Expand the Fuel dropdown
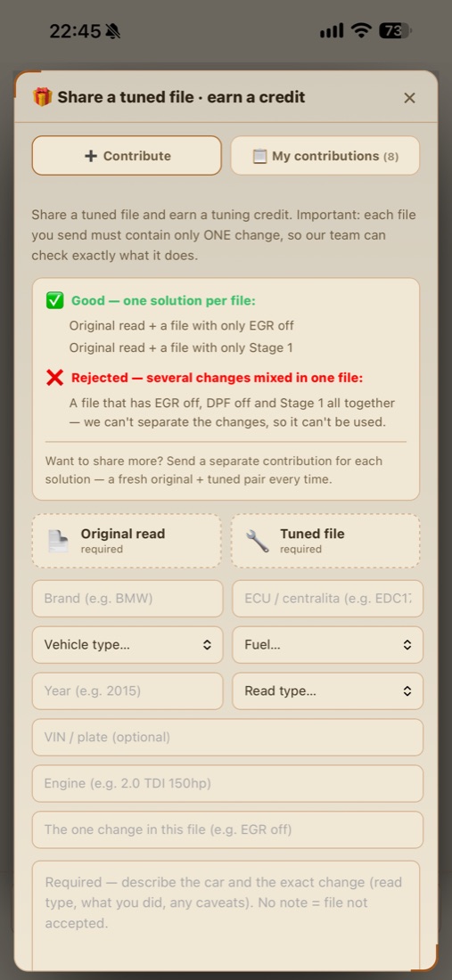The height and width of the screenshot is (980, 452). pos(327,645)
